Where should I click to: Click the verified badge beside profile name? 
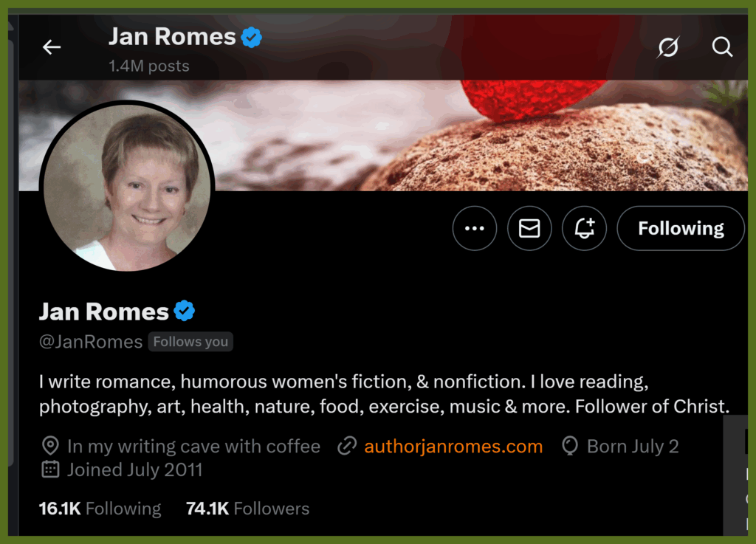184,311
